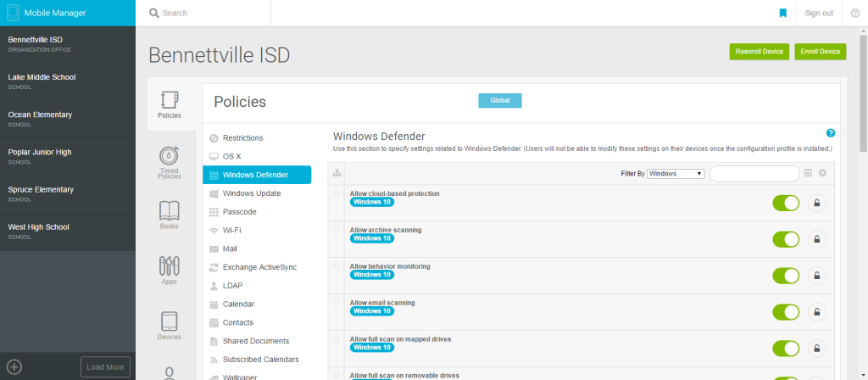Select Contacts policy category
Viewport: 868px width, 380px height.
point(257,322)
